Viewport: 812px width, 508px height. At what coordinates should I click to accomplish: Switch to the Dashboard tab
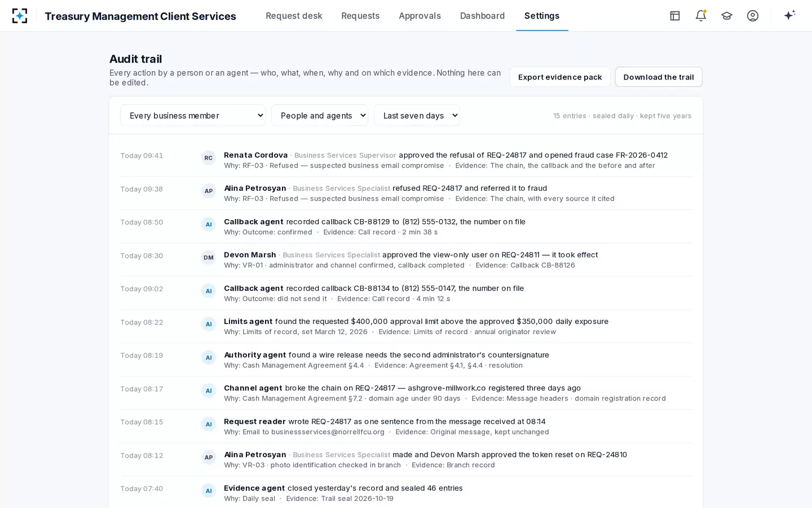[x=482, y=16]
